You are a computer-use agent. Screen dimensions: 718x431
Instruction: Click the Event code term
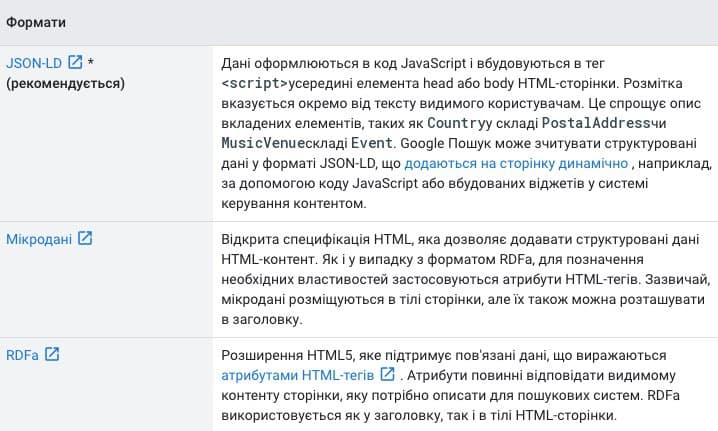tap(371, 143)
